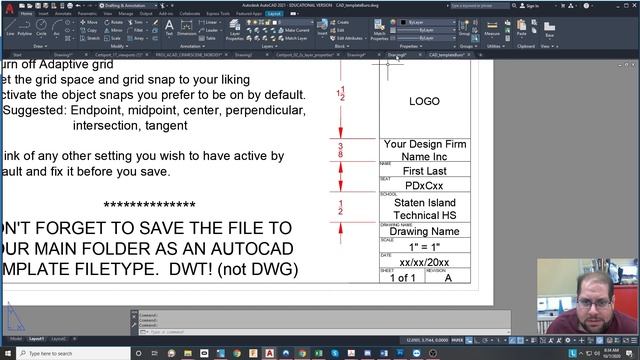The width and height of the screenshot is (640, 360).
Task: Open Layer Properties manager
Action: (235, 30)
